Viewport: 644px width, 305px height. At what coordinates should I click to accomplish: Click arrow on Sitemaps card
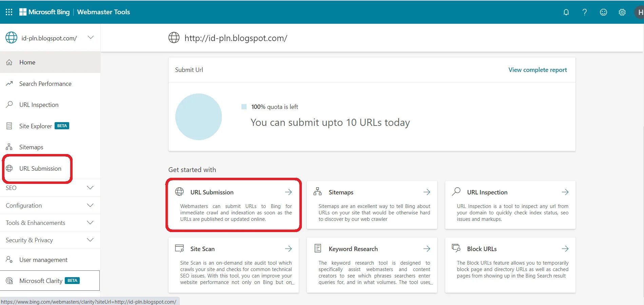tap(427, 192)
